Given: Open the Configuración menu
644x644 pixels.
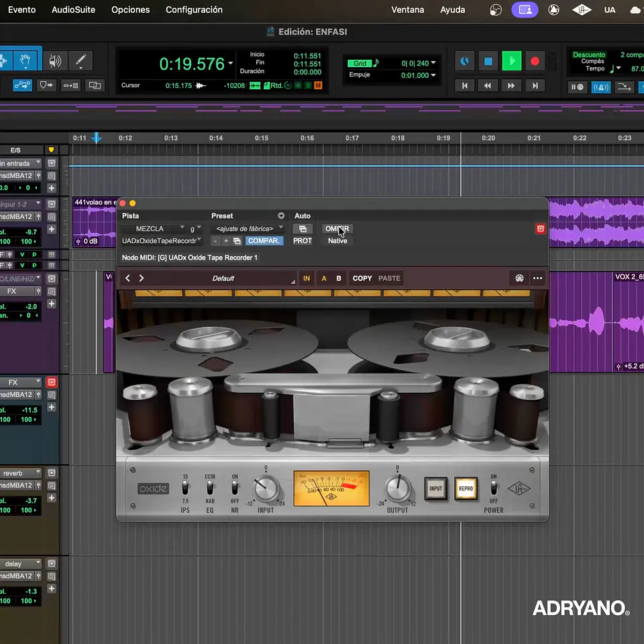Looking at the screenshot, I should tap(194, 9).
